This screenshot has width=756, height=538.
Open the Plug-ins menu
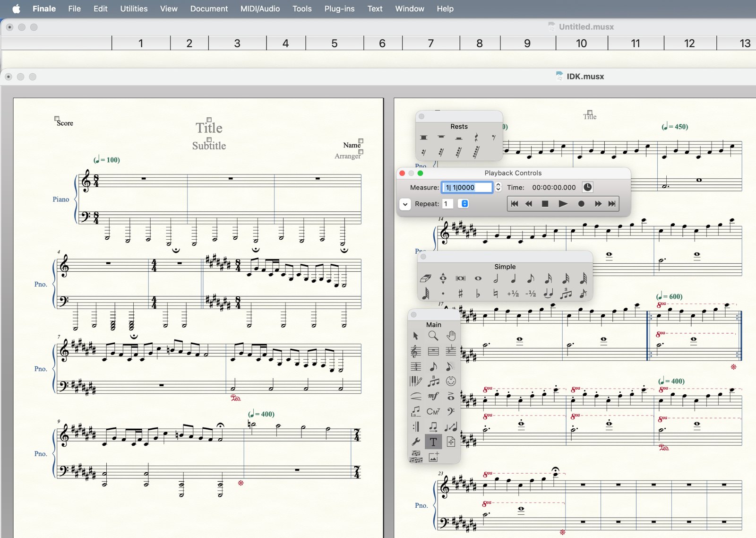(x=339, y=9)
